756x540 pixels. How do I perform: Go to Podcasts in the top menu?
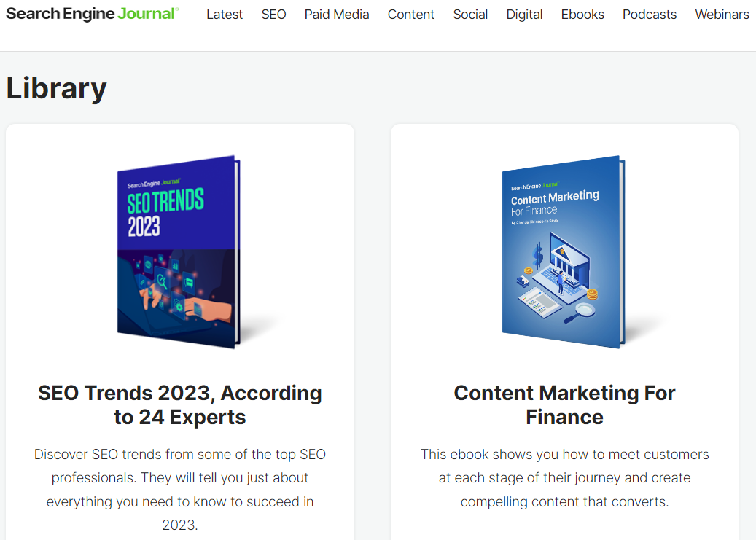(x=650, y=15)
